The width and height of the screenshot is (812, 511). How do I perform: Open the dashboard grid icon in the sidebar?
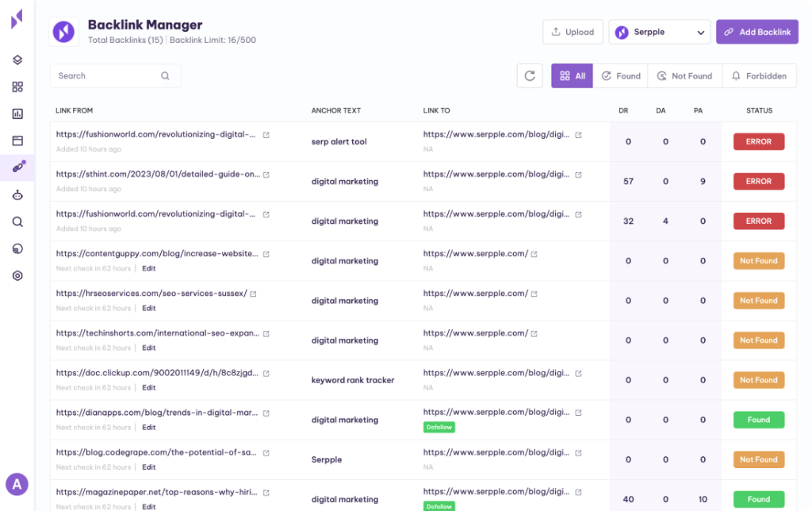17,87
